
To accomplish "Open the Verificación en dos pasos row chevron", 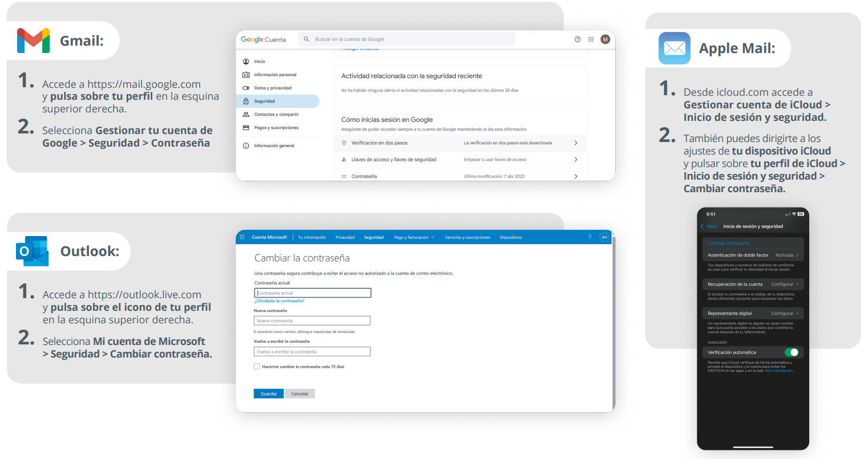I will 576,143.
